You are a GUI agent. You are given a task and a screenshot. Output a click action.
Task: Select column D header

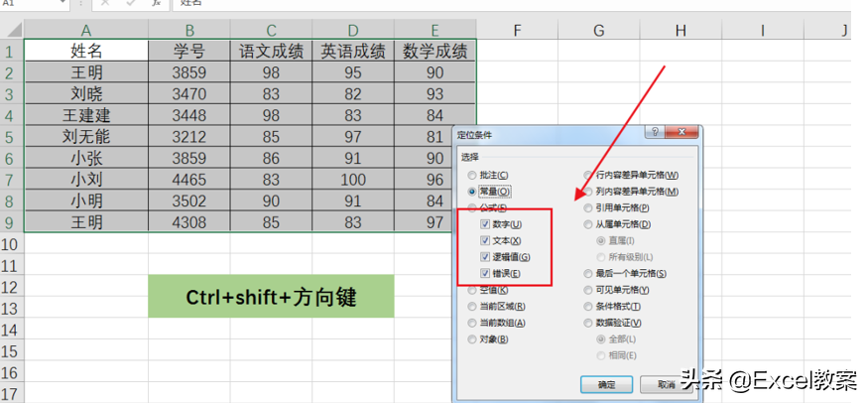click(x=352, y=30)
